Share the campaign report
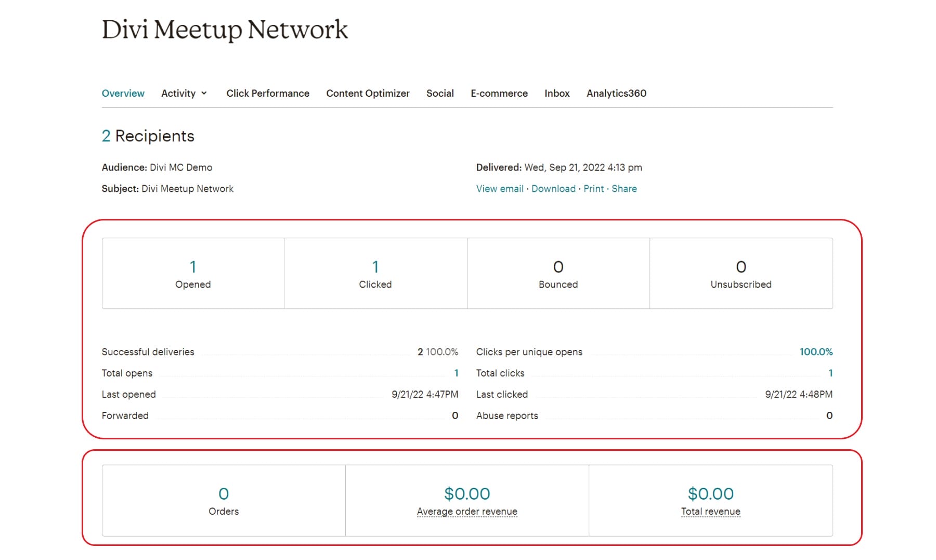The width and height of the screenshot is (936, 560). (624, 188)
